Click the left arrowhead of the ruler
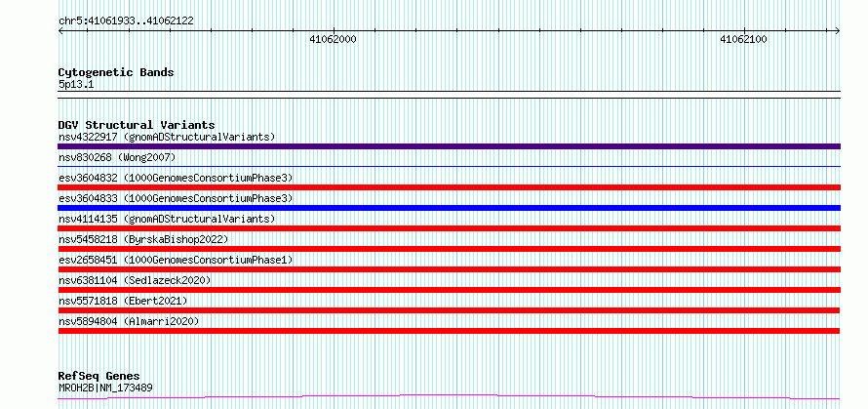Viewport: 868px width, 409px height. click(60, 31)
